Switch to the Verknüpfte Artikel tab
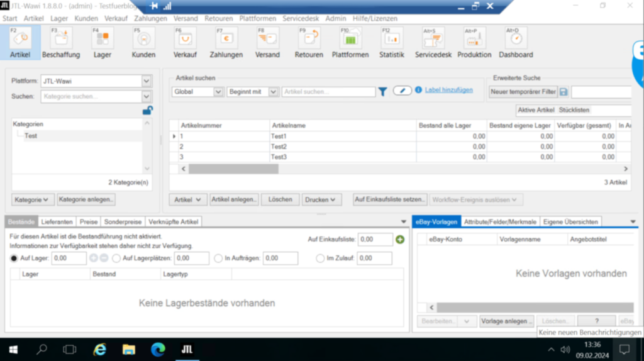The image size is (644, 361). (x=173, y=222)
